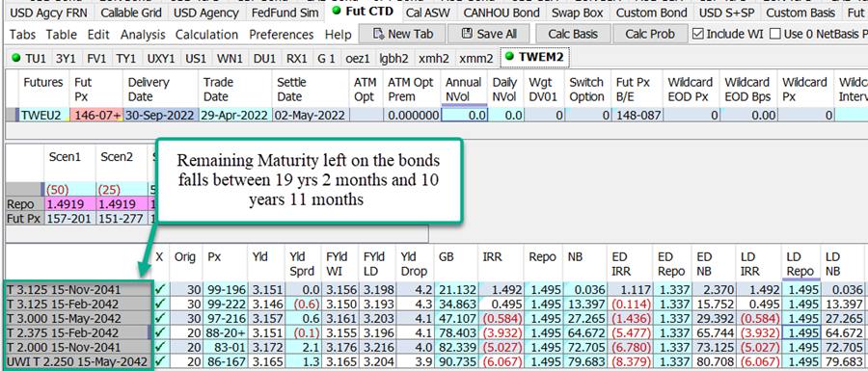
Task: Select the FV1 futures sub-tab
Action: [x=96, y=58]
